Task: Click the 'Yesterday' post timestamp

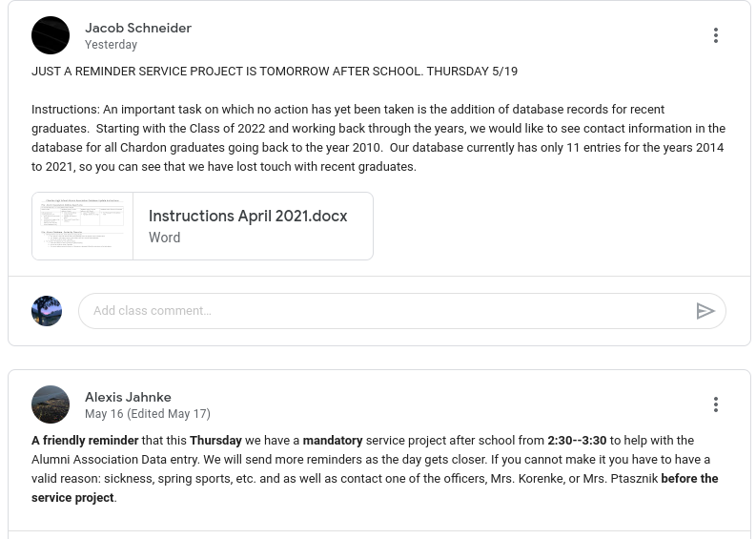Action: pyautogui.click(x=111, y=45)
